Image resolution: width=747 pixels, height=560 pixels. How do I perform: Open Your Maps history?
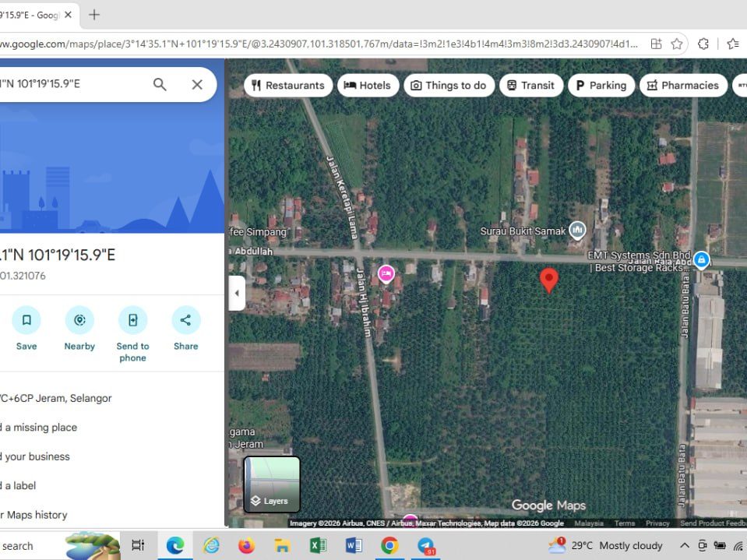pyautogui.click(x=112, y=514)
